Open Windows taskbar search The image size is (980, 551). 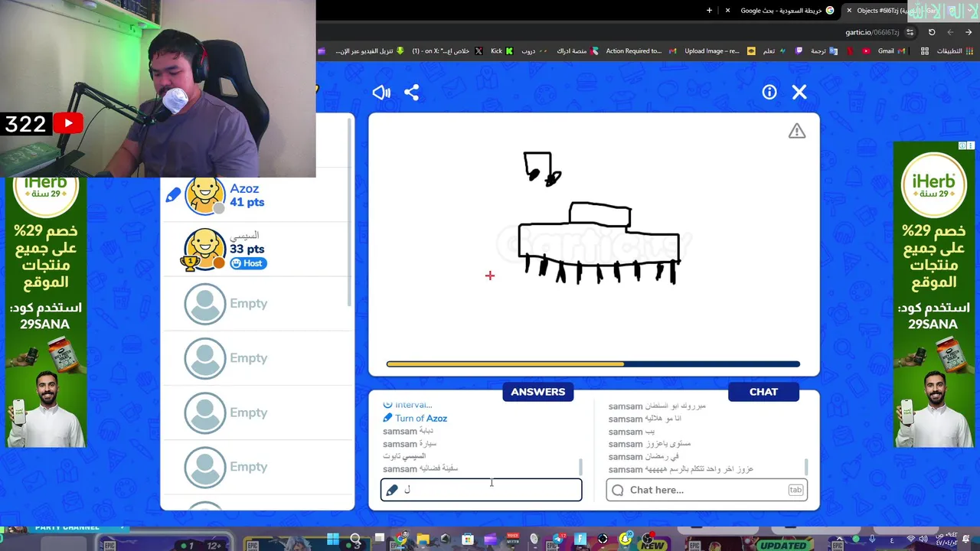coord(355,540)
